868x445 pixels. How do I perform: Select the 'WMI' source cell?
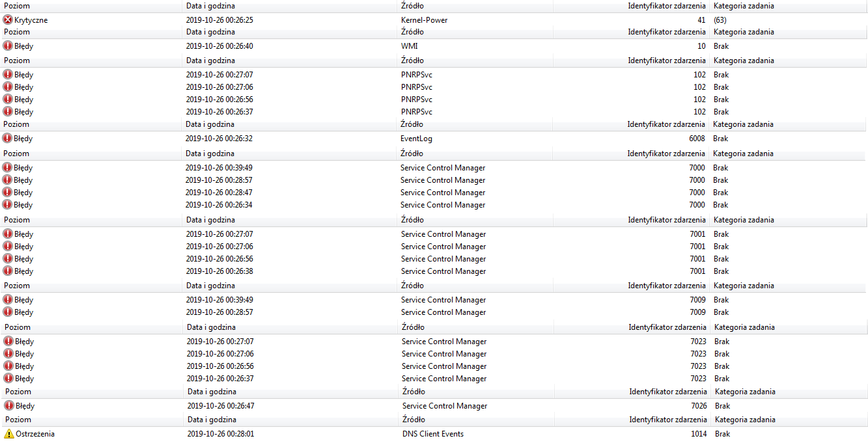coord(410,46)
